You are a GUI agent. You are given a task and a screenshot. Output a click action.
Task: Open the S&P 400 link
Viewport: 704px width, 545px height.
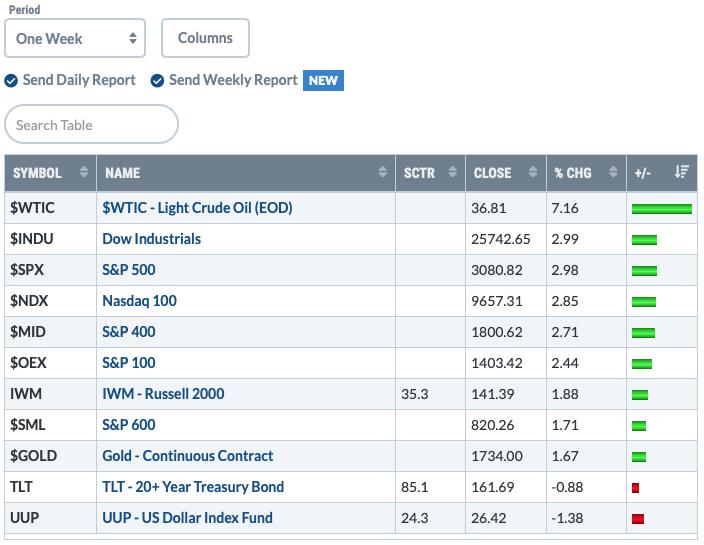coord(128,332)
